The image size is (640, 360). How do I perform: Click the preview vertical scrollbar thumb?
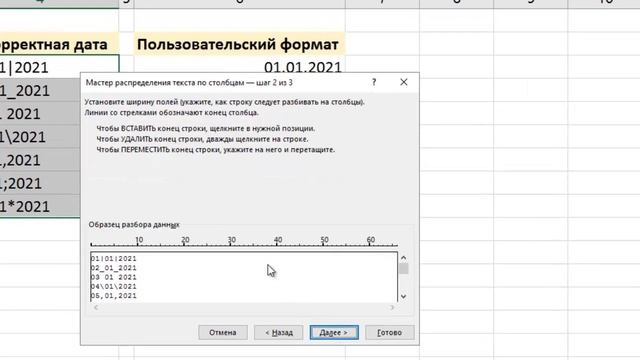[404, 269]
